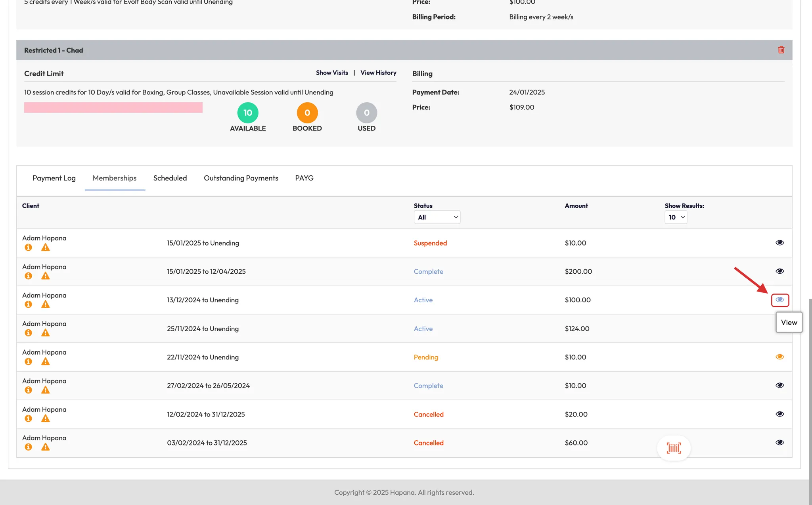Viewport: 812px width, 505px height.
Task: Click warning triangle on the $60.00 Cancelled row
Action: pos(46,447)
